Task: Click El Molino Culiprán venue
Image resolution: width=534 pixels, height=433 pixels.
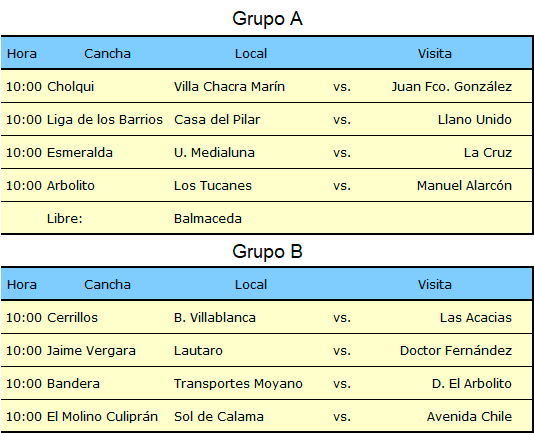Action: [x=103, y=417]
